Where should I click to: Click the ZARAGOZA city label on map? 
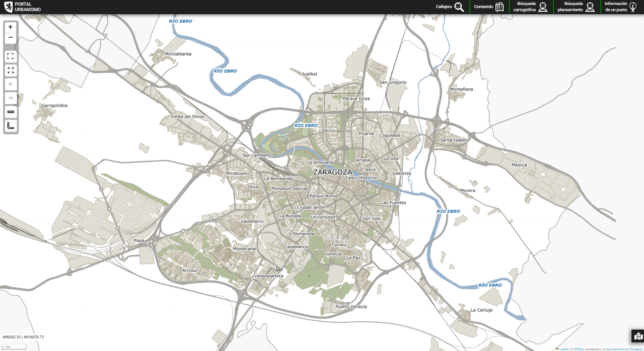[x=332, y=172]
